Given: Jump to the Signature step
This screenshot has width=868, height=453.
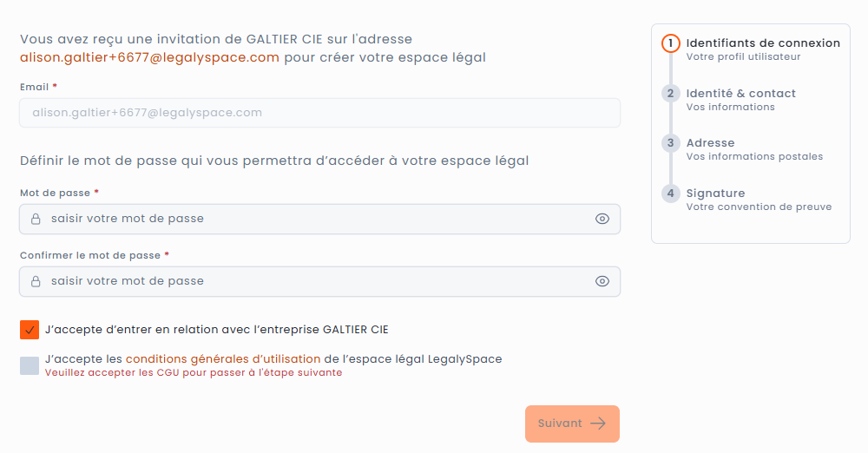Looking at the screenshot, I should (715, 194).
